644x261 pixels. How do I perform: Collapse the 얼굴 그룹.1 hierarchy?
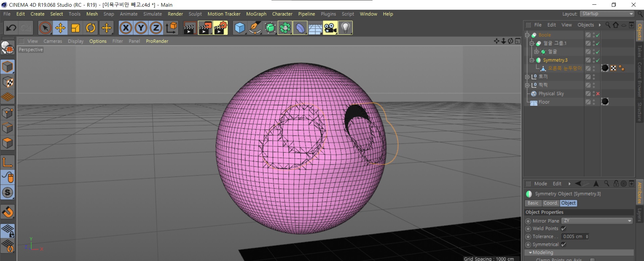coord(532,43)
